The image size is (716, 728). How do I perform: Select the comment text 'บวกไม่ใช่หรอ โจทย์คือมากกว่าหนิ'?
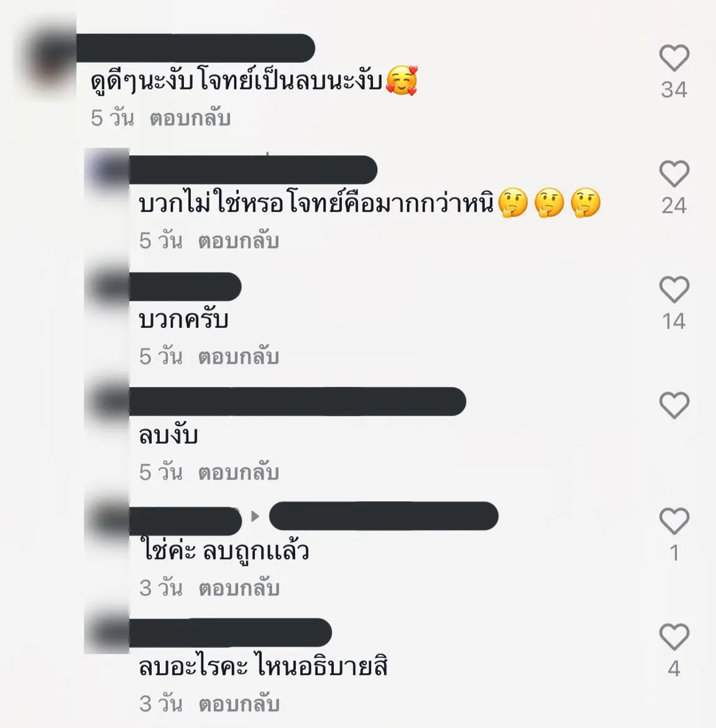click(x=316, y=204)
